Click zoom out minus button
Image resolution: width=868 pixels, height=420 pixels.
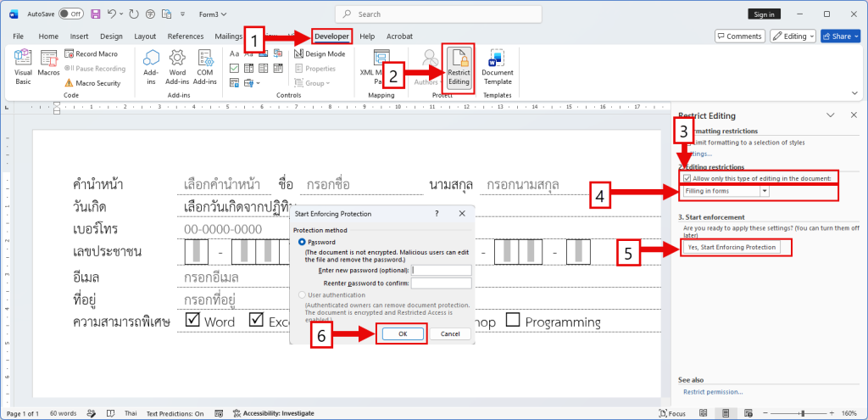click(764, 413)
